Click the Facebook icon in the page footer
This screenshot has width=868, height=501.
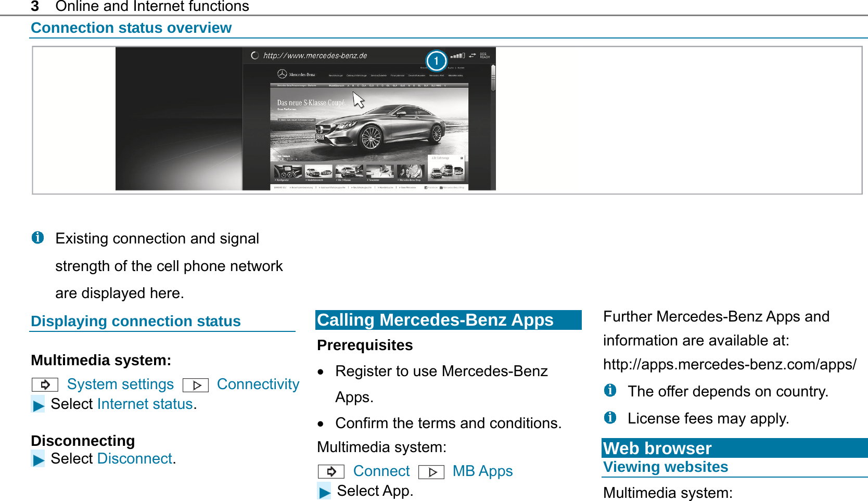click(x=426, y=187)
